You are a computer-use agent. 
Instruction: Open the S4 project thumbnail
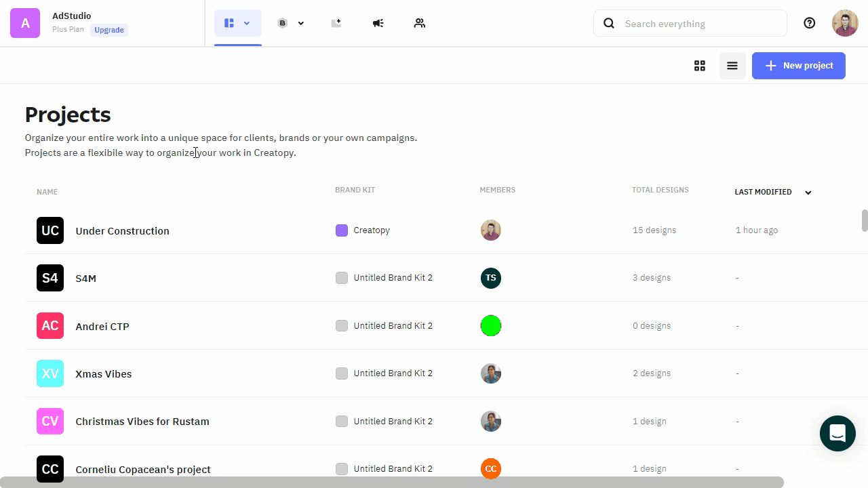[50, 278]
